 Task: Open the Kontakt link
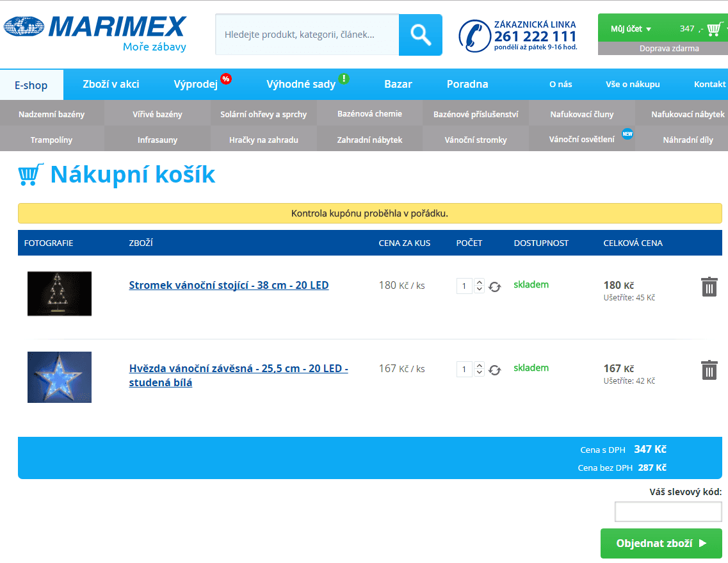[709, 84]
